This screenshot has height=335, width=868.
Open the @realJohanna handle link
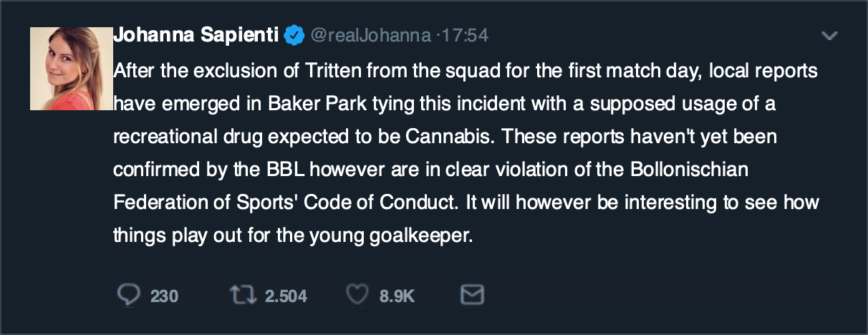[x=370, y=35]
